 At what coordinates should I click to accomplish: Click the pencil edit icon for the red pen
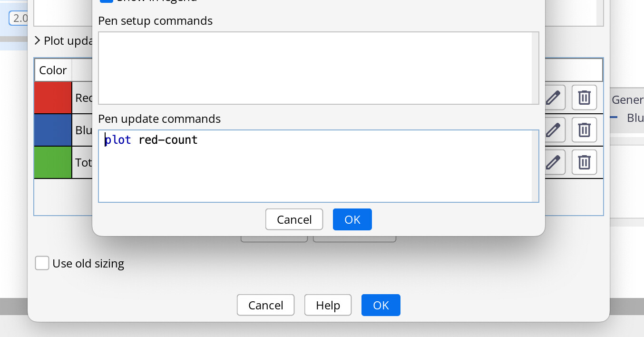(552, 98)
